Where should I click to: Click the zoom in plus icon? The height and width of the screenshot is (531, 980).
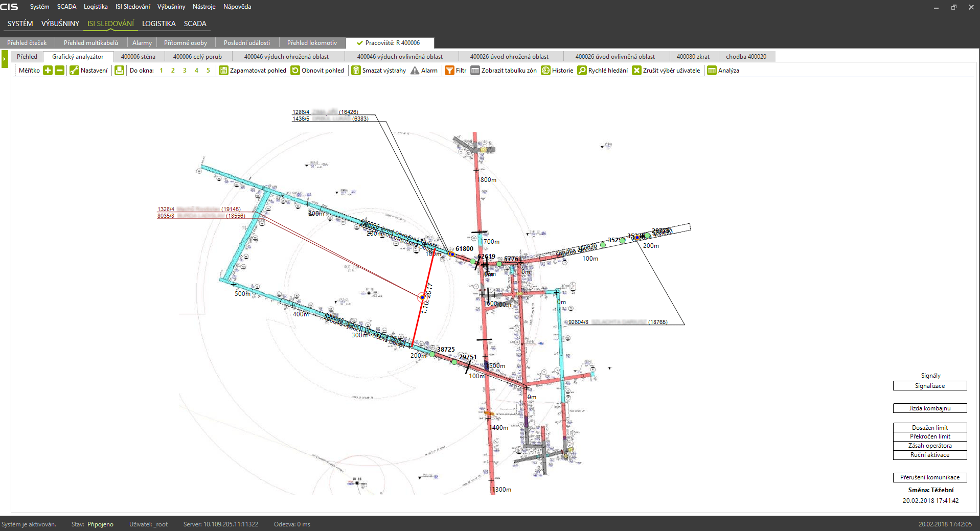point(48,71)
